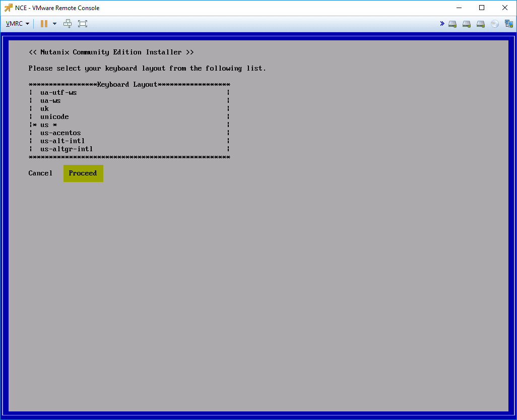Enter full screen via the toolbar icon
Image resolution: width=517 pixels, height=420 pixels.
point(83,23)
